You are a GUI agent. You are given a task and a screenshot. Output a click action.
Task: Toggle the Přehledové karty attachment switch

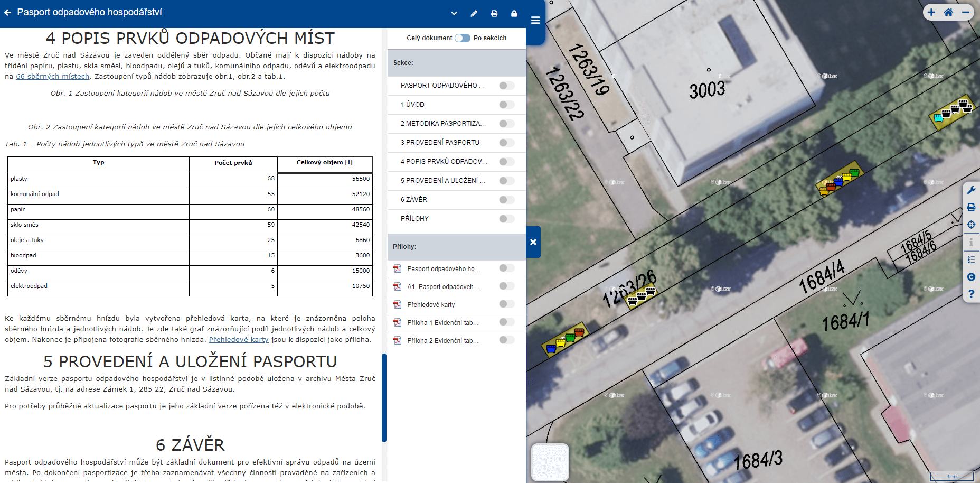(x=506, y=304)
